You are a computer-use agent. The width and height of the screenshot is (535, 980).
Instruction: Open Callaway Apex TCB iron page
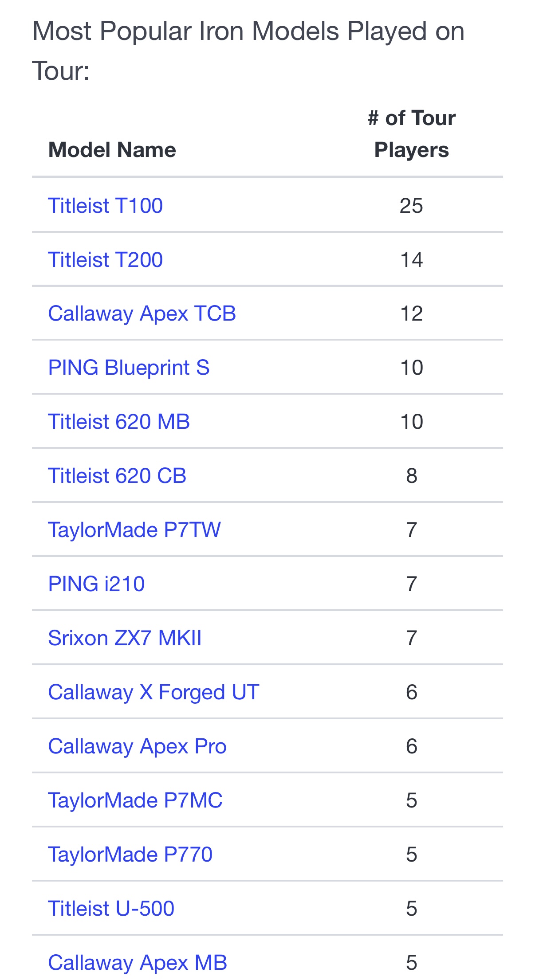(142, 314)
